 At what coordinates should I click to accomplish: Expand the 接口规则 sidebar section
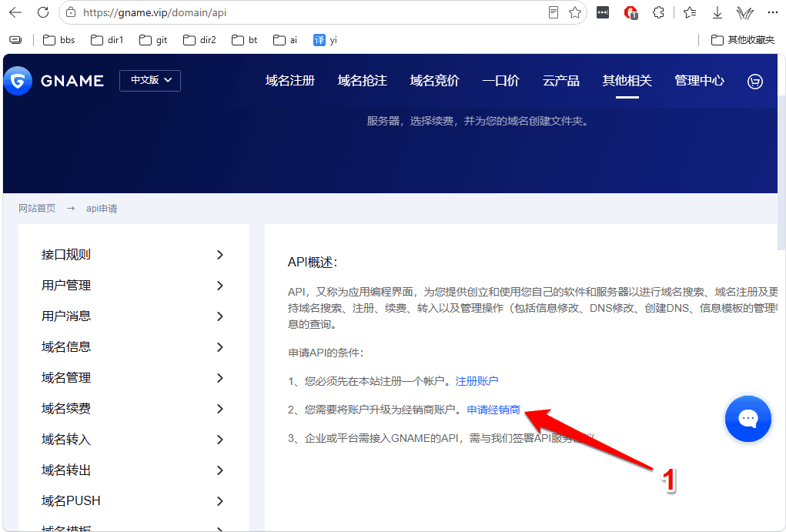coord(133,255)
